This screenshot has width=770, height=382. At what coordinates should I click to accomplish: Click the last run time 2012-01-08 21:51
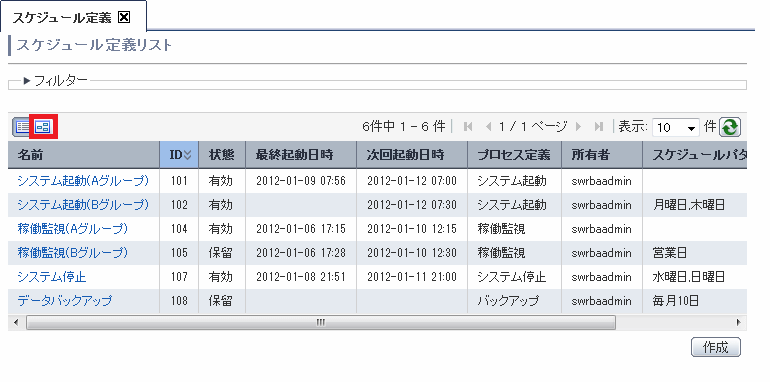pyautogui.click(x=301, y=277)
